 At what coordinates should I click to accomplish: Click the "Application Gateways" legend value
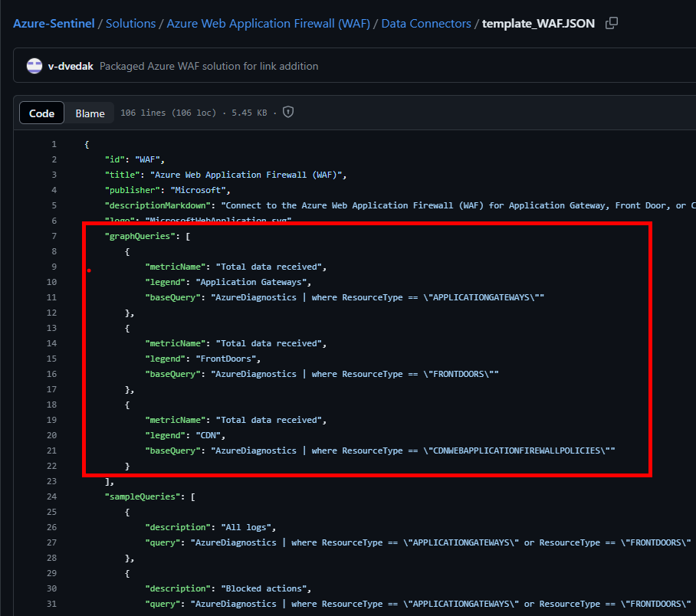(x=251, y=282)
